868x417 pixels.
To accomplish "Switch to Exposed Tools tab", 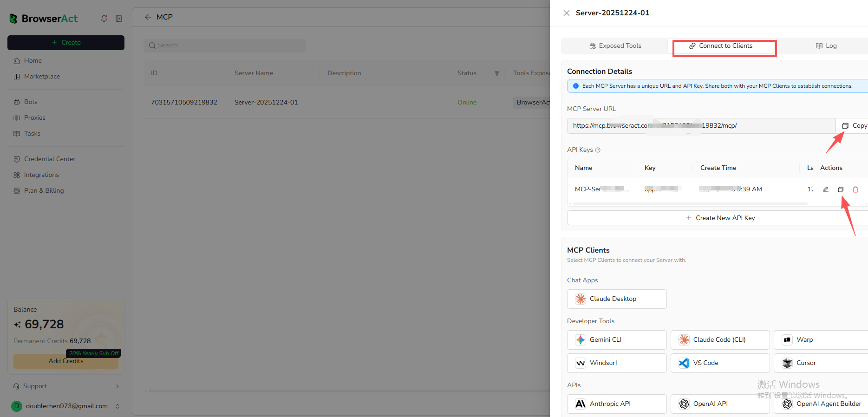I will pos(615,46).
